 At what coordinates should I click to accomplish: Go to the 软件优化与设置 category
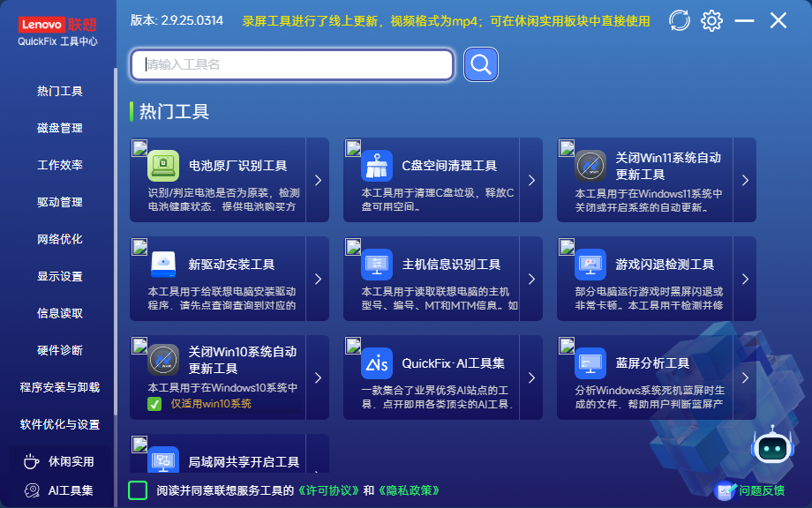pyautogui.click(x=59, y=424)
